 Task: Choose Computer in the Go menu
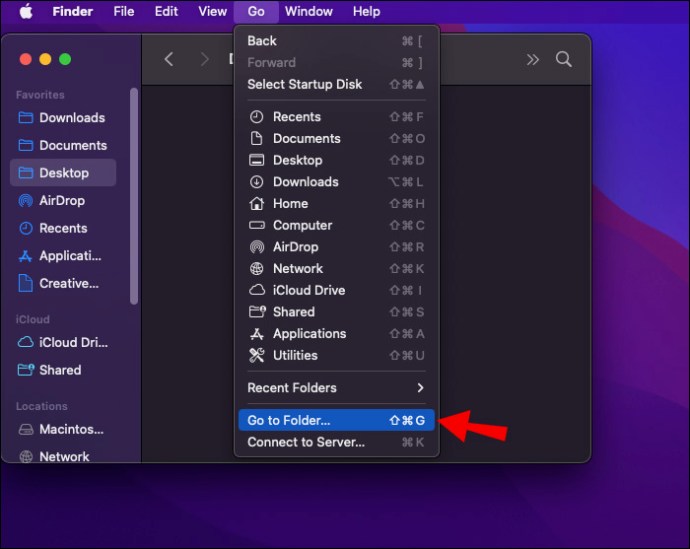[337, 225]
